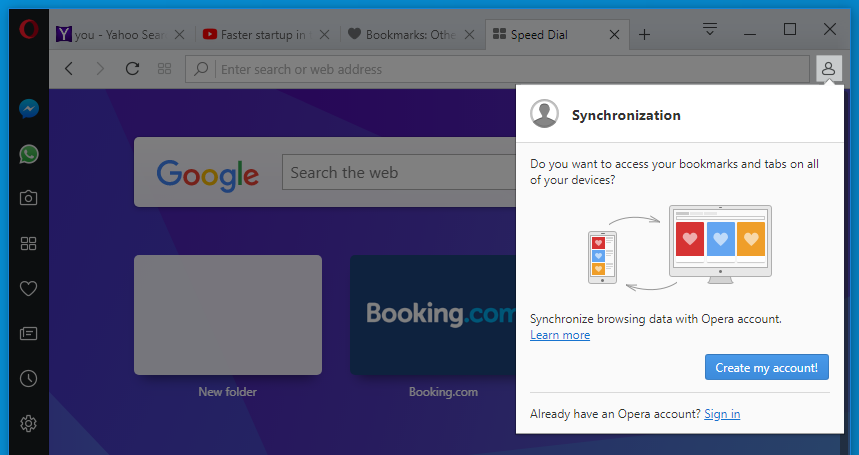Open Personal News sidebar icon
This screenshot has width=859, height=455.
(29, 333)
